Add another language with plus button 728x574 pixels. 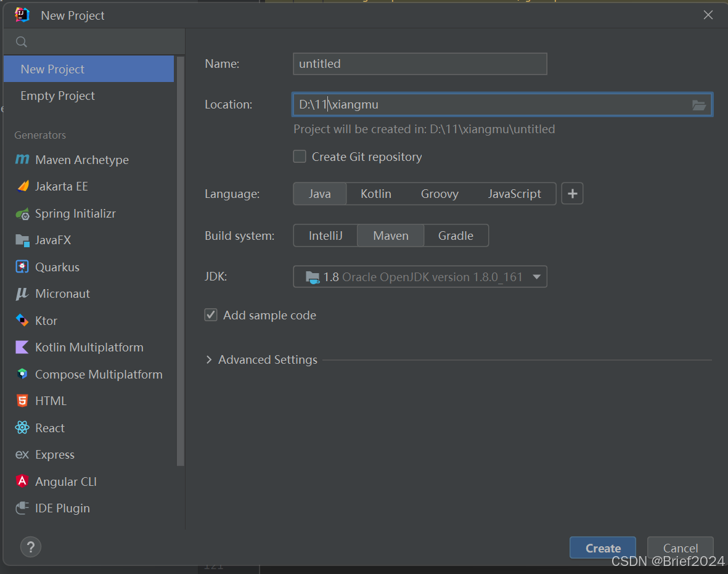[573, 194]
